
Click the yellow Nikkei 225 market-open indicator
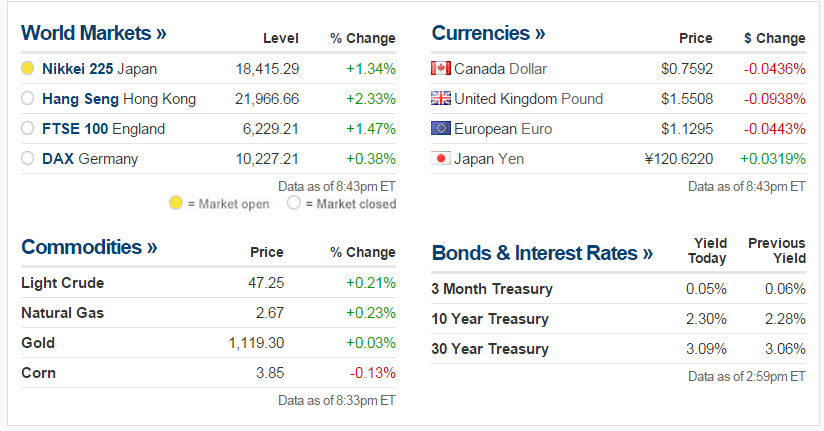28,69
